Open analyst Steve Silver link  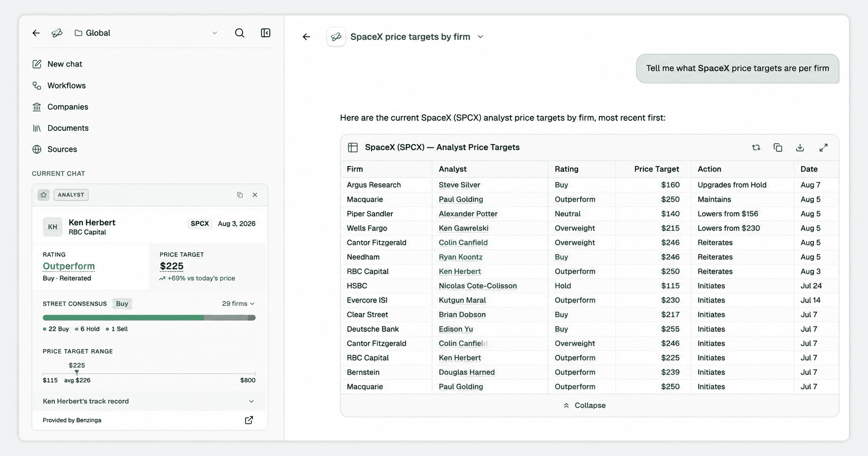click(x=459, y=185)
